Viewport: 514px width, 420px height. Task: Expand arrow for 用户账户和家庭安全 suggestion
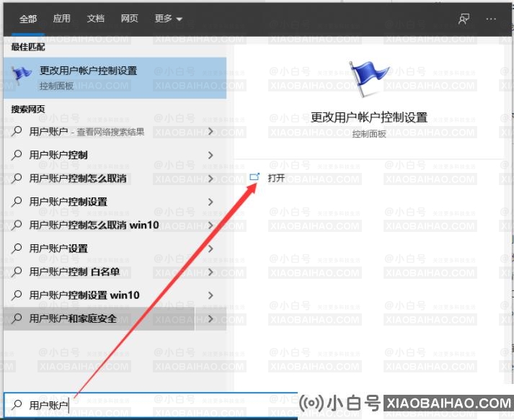coord(211,318)
